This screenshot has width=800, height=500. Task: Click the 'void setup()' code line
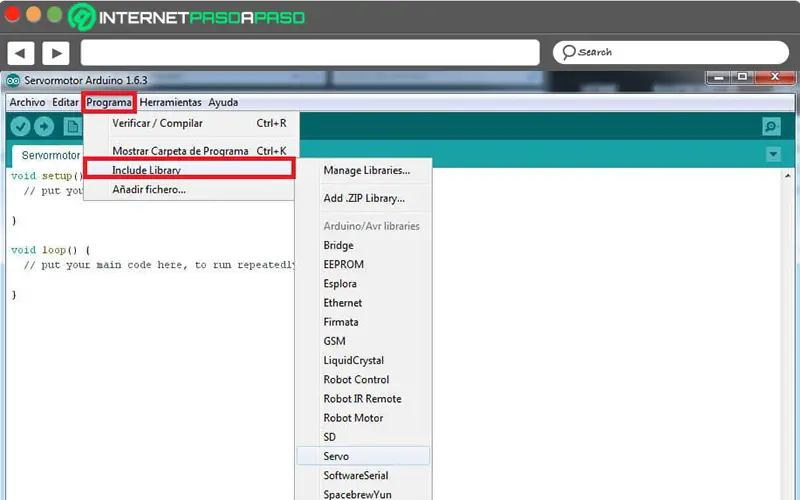click(x=47, y=176)
